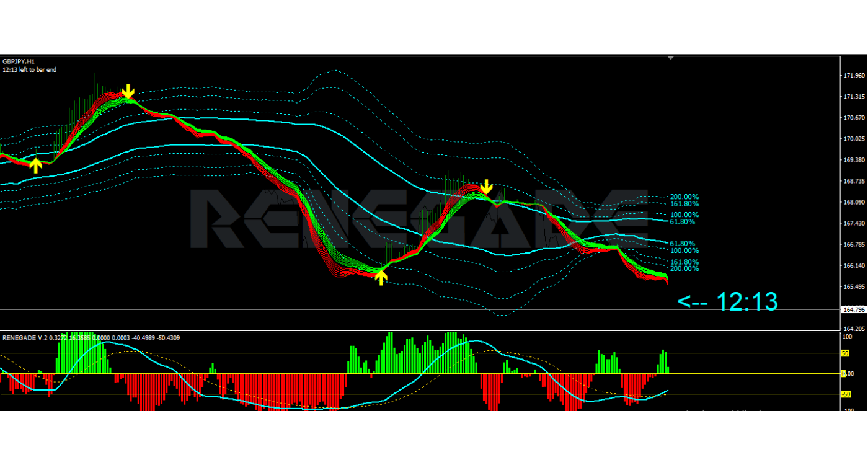Click the topmost 200.00% band label

(x=684, y=197)
